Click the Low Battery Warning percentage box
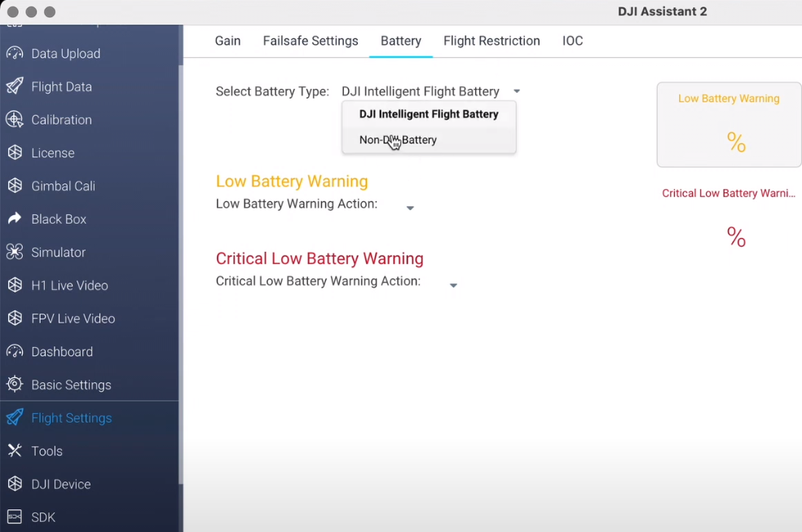 click(729, 125)
